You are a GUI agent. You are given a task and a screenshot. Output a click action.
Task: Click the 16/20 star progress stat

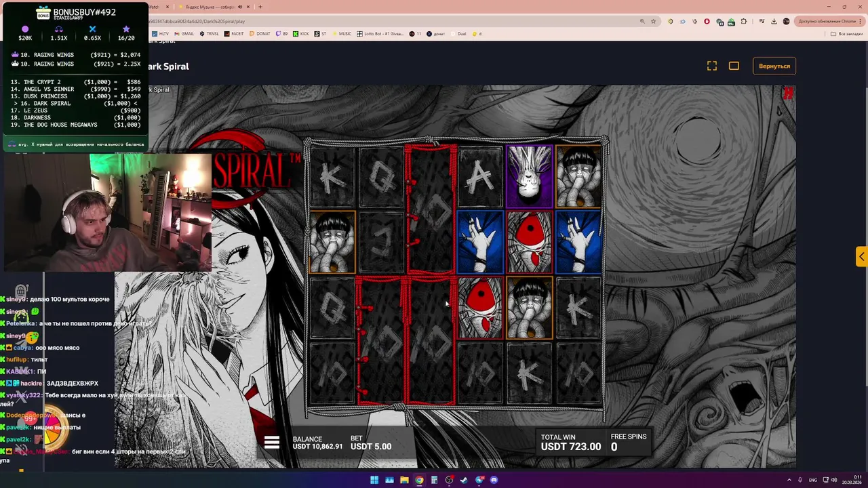coord(126,34)
